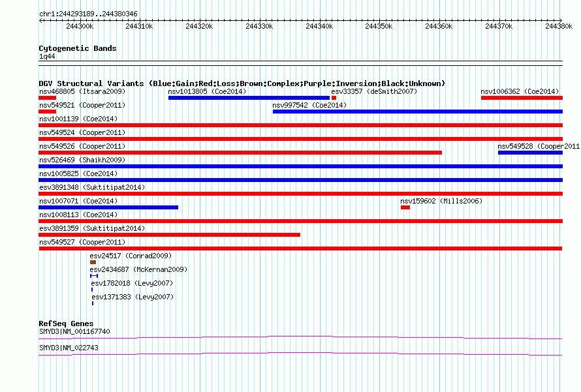
Task: Click the nsv549527 (Cooper2011) label
Action: click(82, 242)
